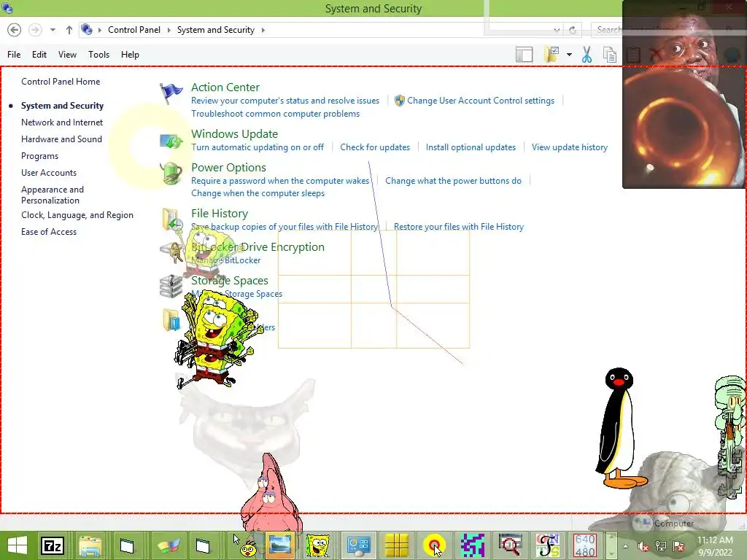Image resolution: width=747 pixels, height=560 pixels.
Task: Open the Tools menu
Action: (98, 55)
